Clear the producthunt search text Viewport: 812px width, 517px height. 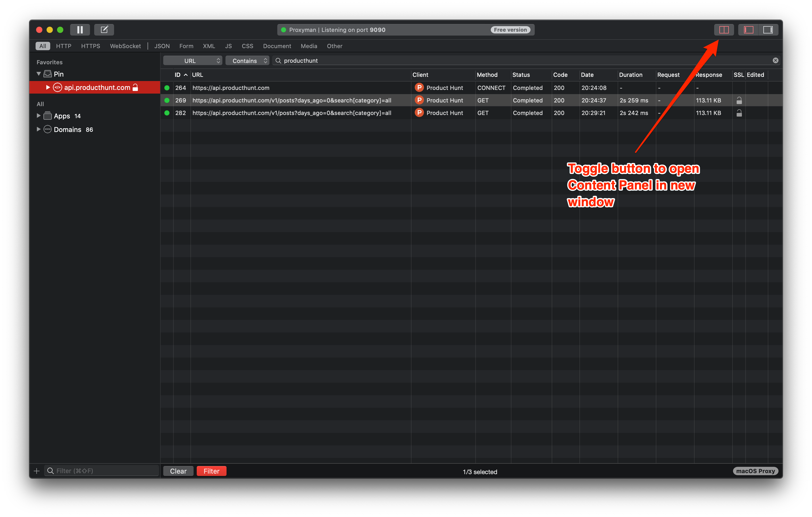click(x=776, y=60)
